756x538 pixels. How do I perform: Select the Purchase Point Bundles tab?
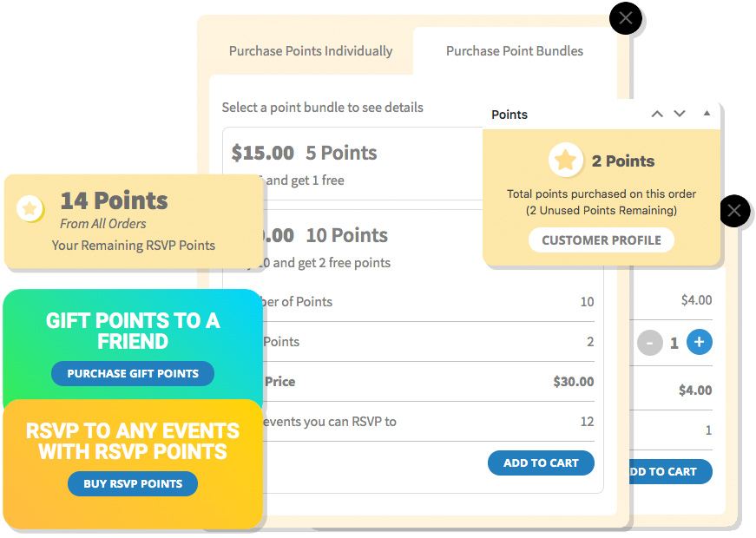tap(515, 51)
